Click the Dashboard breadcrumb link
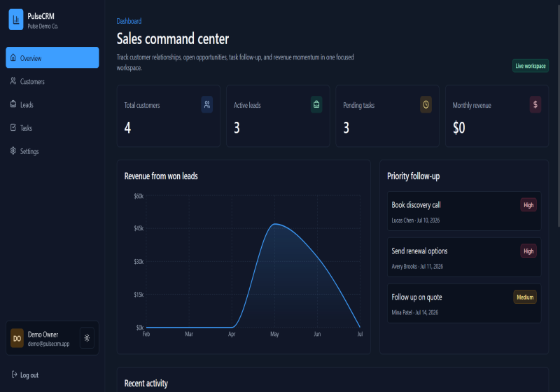This screenshot has height=392, width=560. coord(129,21)
